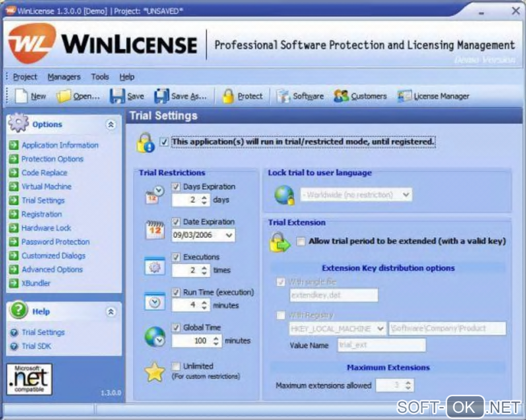Click the Open folder icon

pos(63,96)
